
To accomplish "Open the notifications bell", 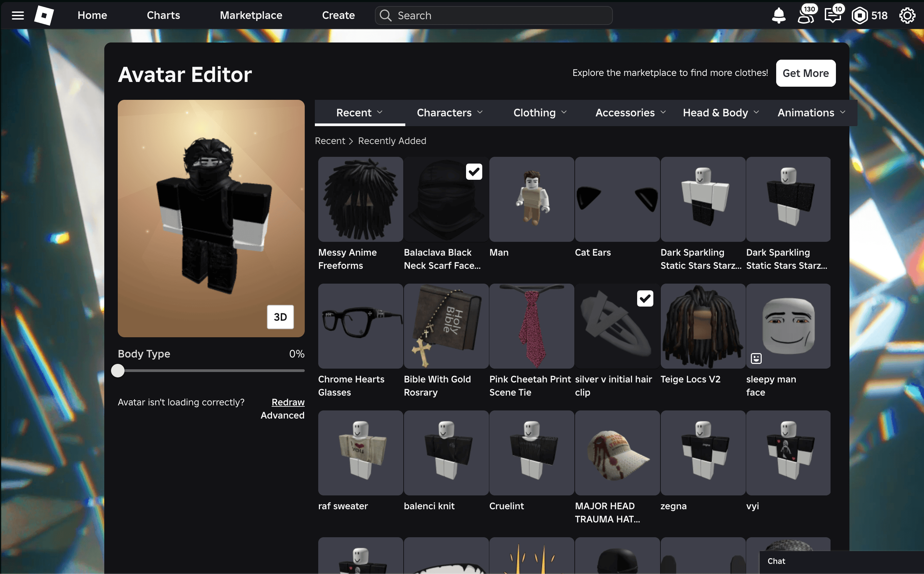I will tap(779, 16).
